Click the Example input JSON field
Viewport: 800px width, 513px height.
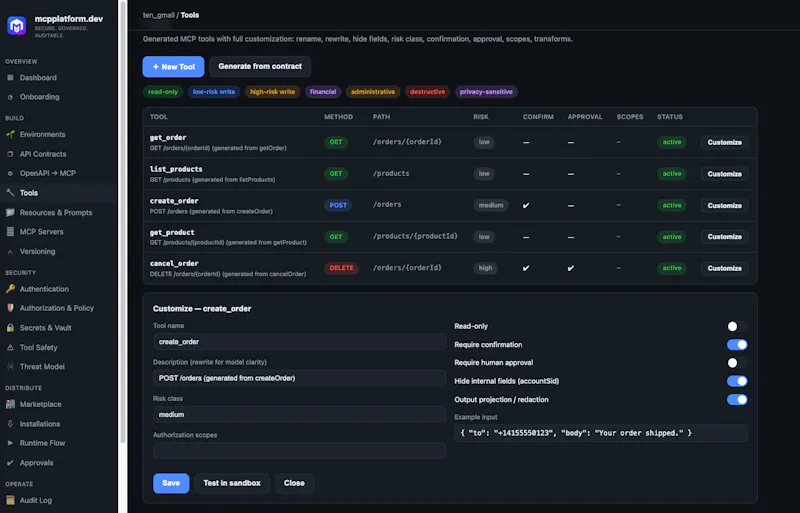pos(601,433)
